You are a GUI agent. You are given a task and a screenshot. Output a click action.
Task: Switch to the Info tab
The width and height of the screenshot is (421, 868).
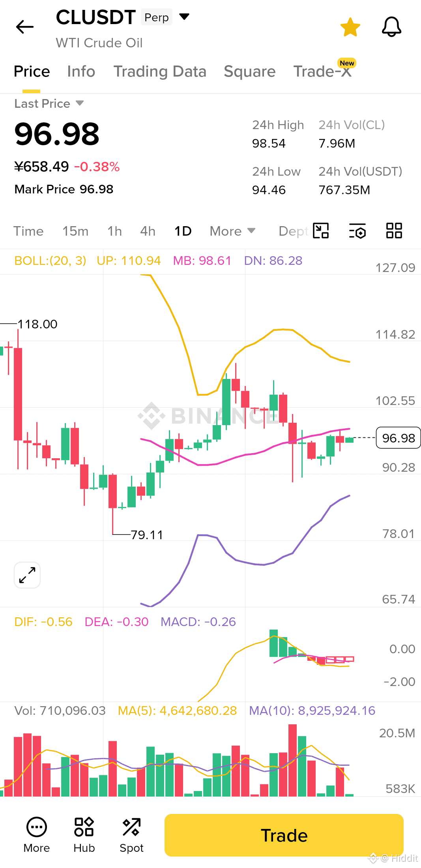[81, 72]
